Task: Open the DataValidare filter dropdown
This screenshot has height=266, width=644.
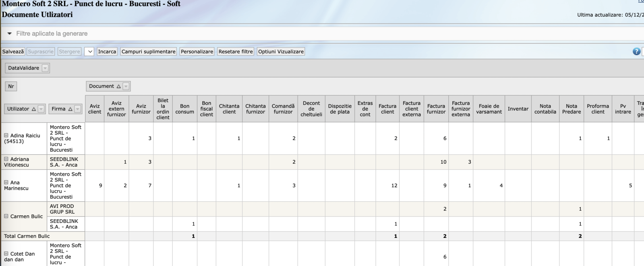Action: [x=45, y=68]
